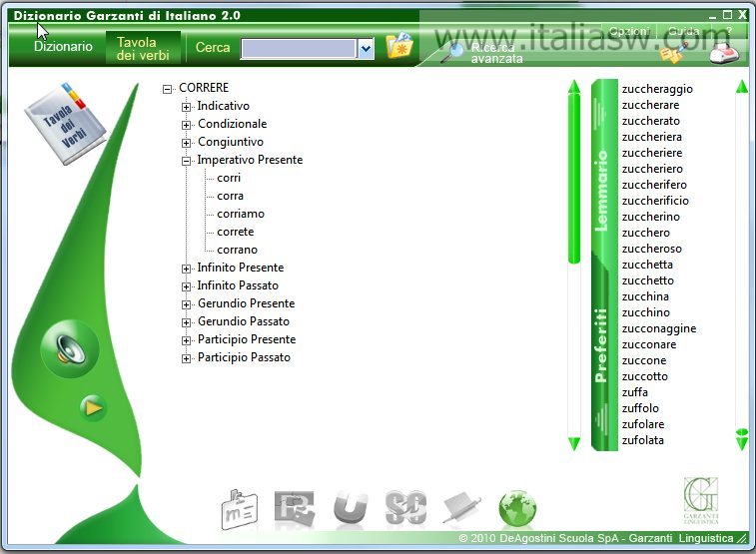Click the rolling pin icon at bottom

coord(461,507)
